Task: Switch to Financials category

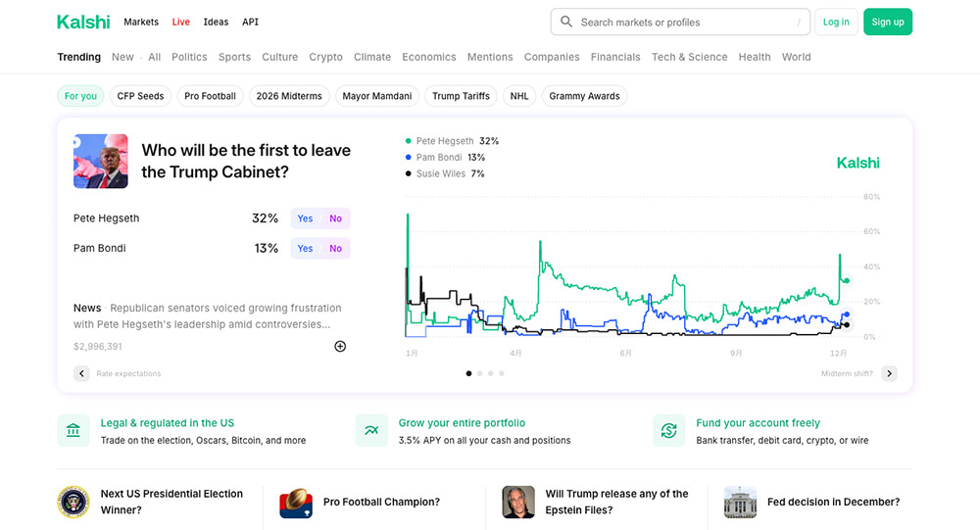Action: [615, 57]
